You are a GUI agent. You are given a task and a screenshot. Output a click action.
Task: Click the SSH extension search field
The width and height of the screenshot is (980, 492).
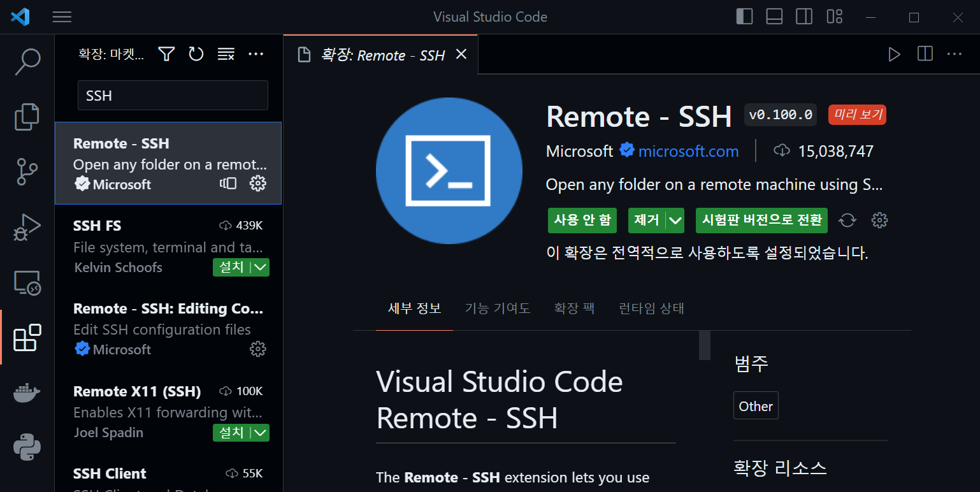[x=173, y=96]
